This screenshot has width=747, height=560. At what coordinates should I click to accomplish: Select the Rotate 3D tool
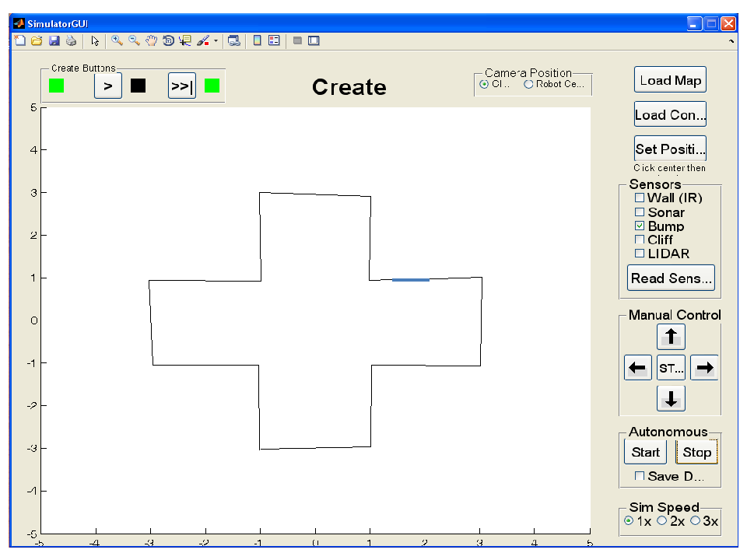point(168,41)
